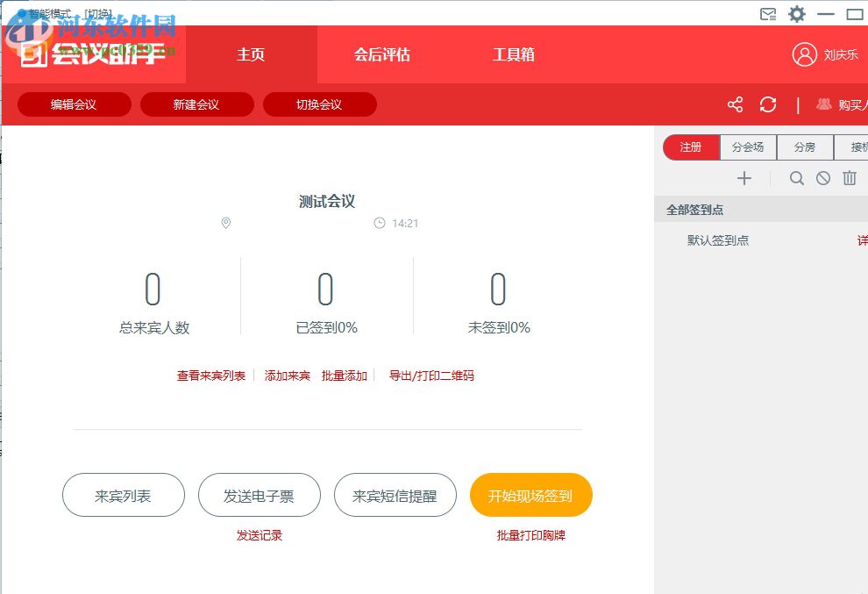The image size is (868, 594).
Task: Click the 购买人 people icon
Action: [x=822, y=104]
